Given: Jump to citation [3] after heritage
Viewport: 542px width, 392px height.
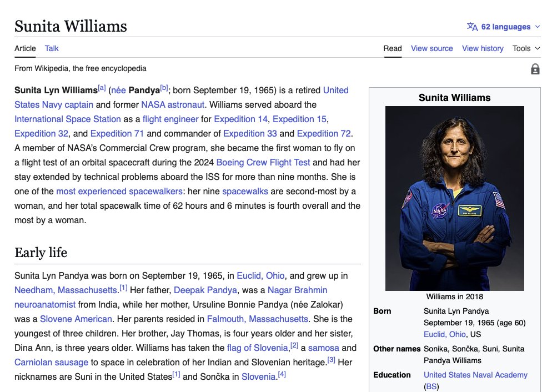Looking at the screenshot, I should pyautogui.click(x=331, y=360).
